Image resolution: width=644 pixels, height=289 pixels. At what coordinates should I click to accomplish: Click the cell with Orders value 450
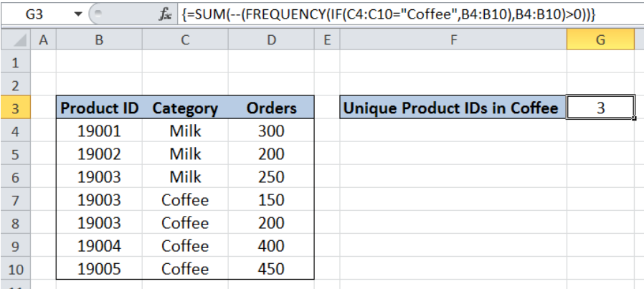(271, 269)
